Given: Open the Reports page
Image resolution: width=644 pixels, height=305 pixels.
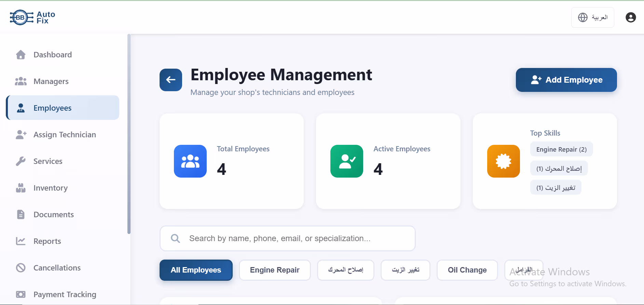Looking at the screenshot, I should (63, 241).
